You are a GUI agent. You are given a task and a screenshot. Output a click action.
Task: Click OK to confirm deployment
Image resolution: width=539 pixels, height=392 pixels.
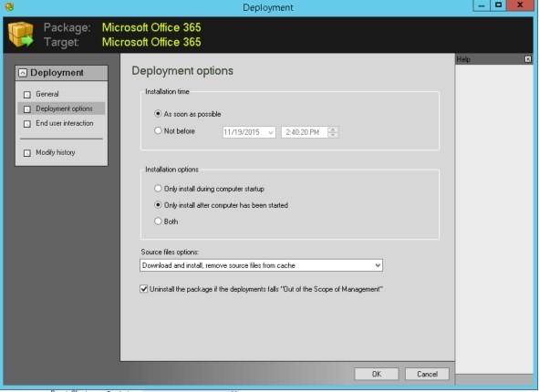[377, 374]
